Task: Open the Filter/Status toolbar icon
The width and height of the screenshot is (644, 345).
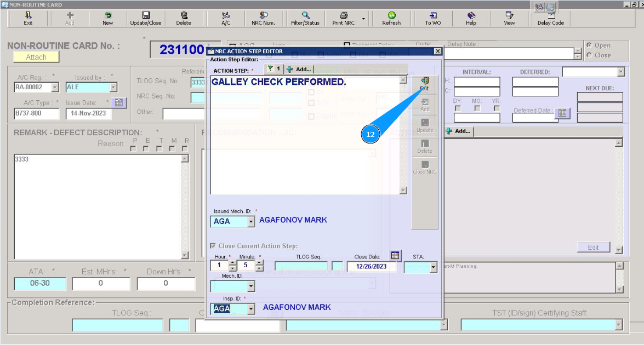Action: 305,19
